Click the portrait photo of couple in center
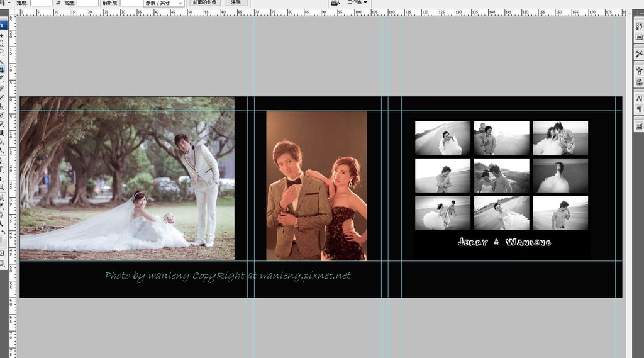This screenshot has height=358, width=644. [316, 186]
